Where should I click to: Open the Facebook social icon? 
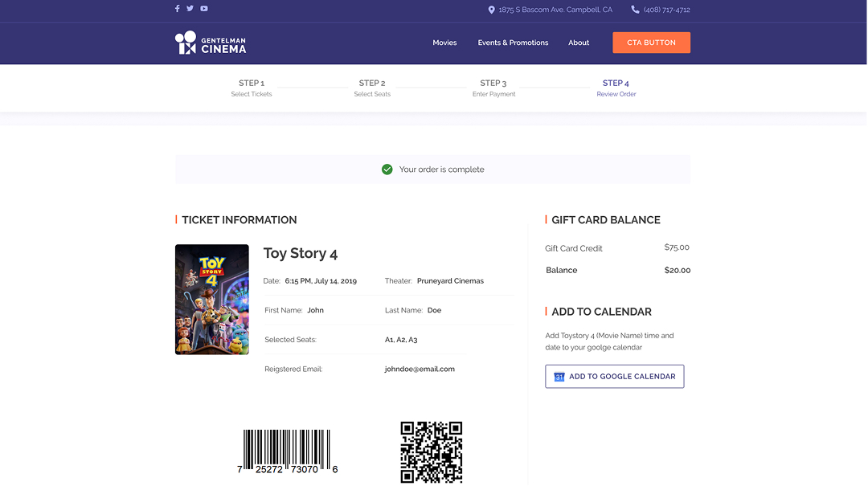pyautogui.click(x=177, y=8)
